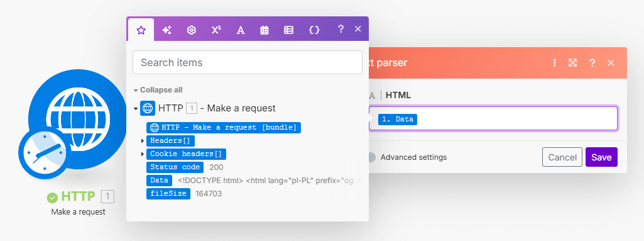Open Text parser more options menu
This screenshot has height=241, width=644.
[x=554, y=63]
